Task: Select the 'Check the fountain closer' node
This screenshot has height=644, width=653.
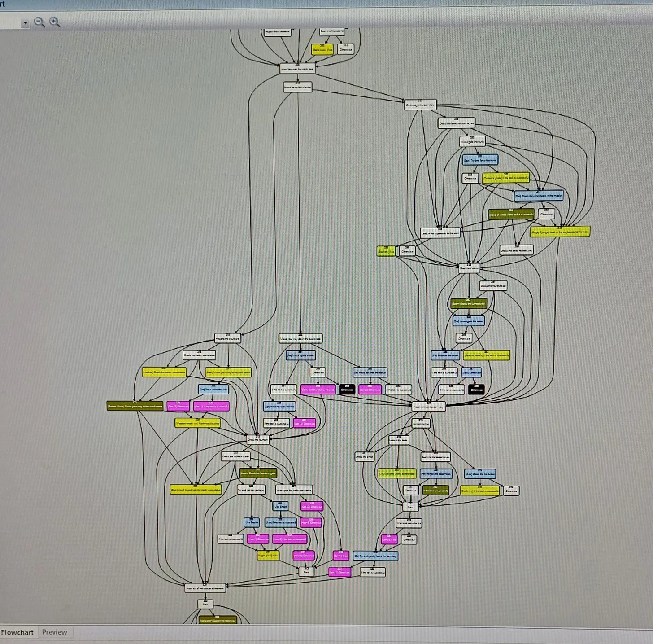Action: tap(236, 456)
